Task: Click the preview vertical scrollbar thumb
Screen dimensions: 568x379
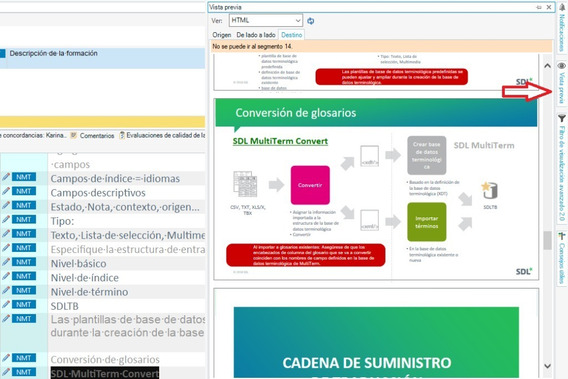Action: pyautogui.click(x=547, y=240)
